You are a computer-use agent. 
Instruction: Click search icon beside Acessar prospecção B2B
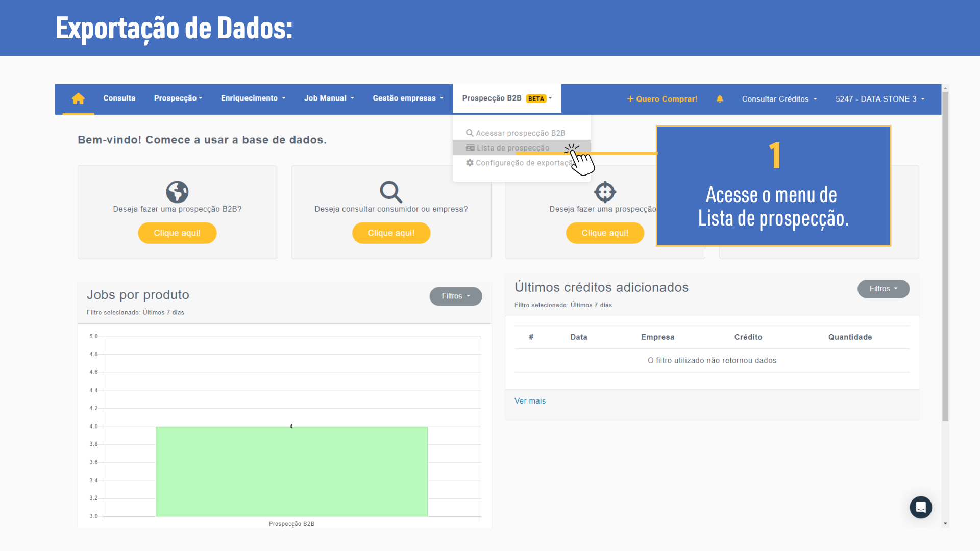[x=470, y=133]
